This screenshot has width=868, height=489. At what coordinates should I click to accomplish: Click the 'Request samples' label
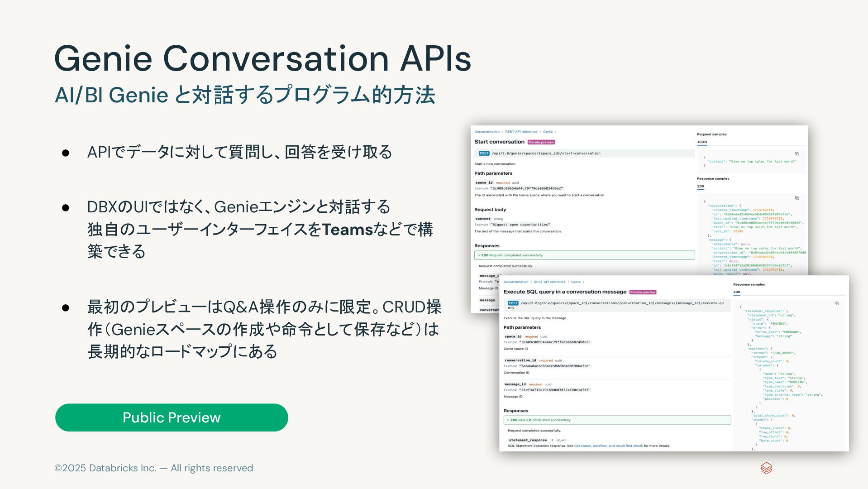tap(711, 134)
